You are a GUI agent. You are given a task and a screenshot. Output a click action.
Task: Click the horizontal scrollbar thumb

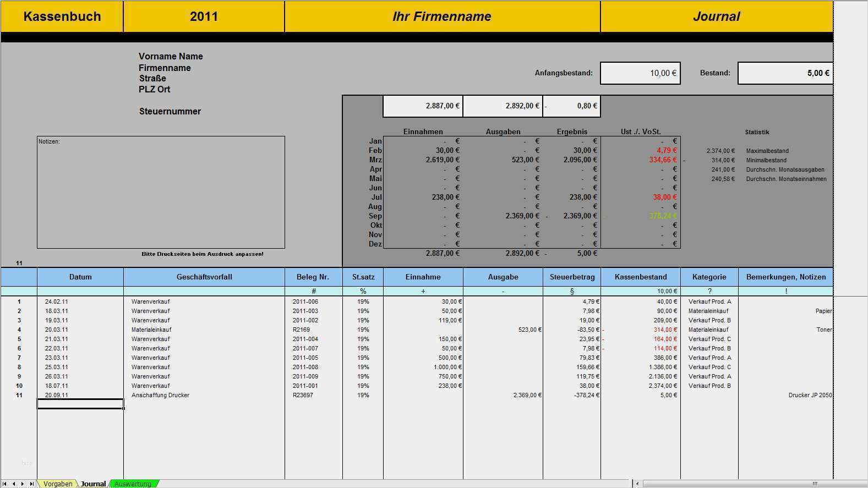click(x=815, y=484)
